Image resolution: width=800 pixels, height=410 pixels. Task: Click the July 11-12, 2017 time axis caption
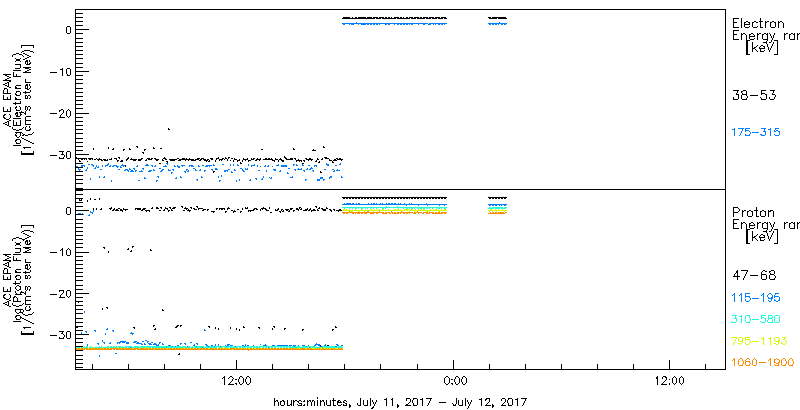tap(399, 401)
